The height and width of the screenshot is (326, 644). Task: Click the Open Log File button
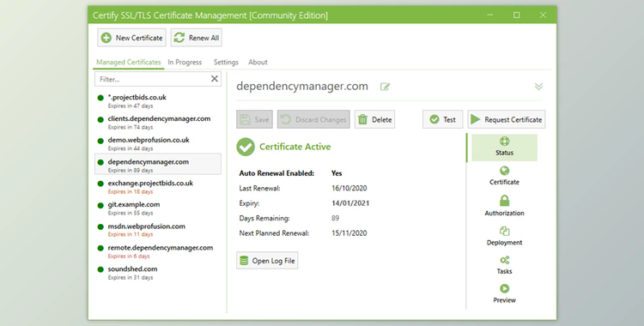coord(267,261)
